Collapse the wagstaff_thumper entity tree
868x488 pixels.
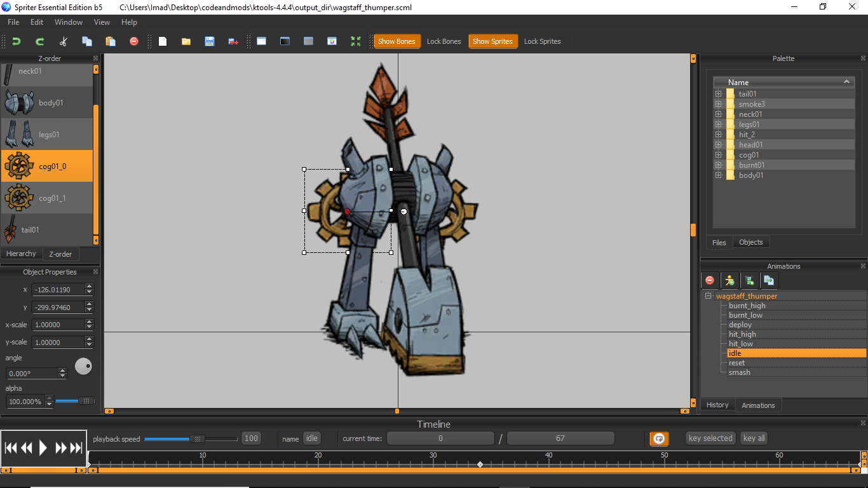point(708,296)
